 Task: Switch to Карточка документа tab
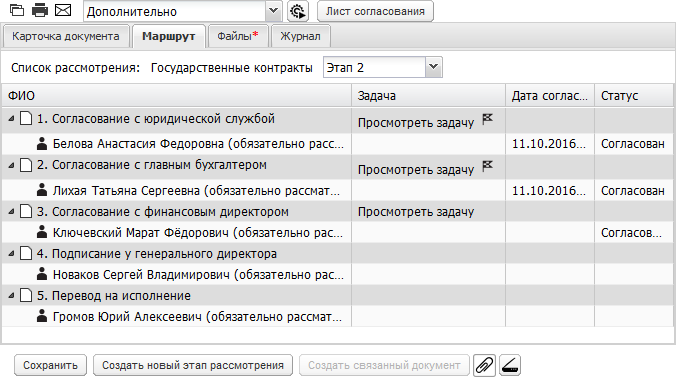click(66, 36)
